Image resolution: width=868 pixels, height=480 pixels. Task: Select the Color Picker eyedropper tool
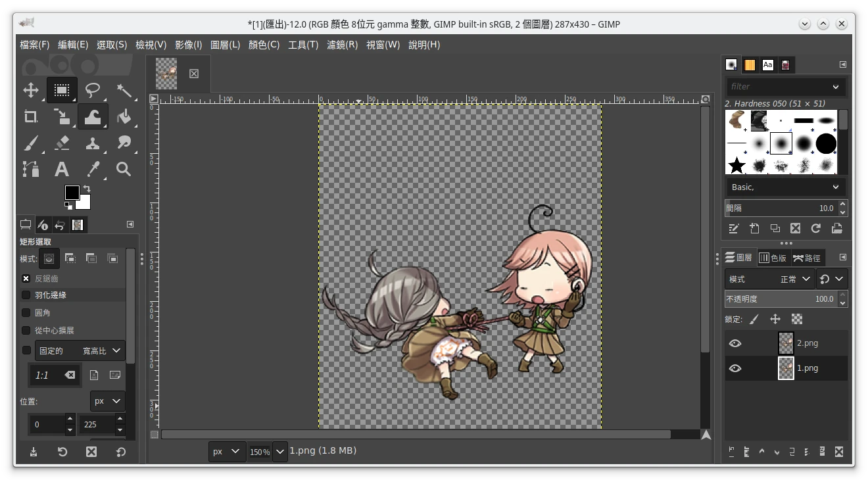tap(93, 169)
